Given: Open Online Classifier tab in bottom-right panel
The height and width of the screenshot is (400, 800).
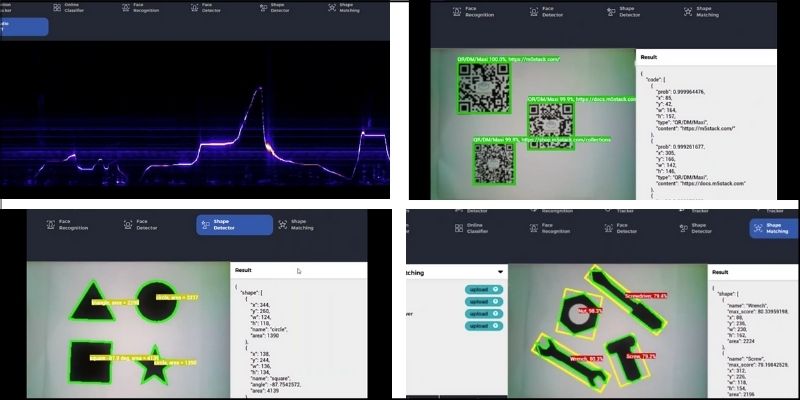Looking at the screenshot, I should point(471,228).
